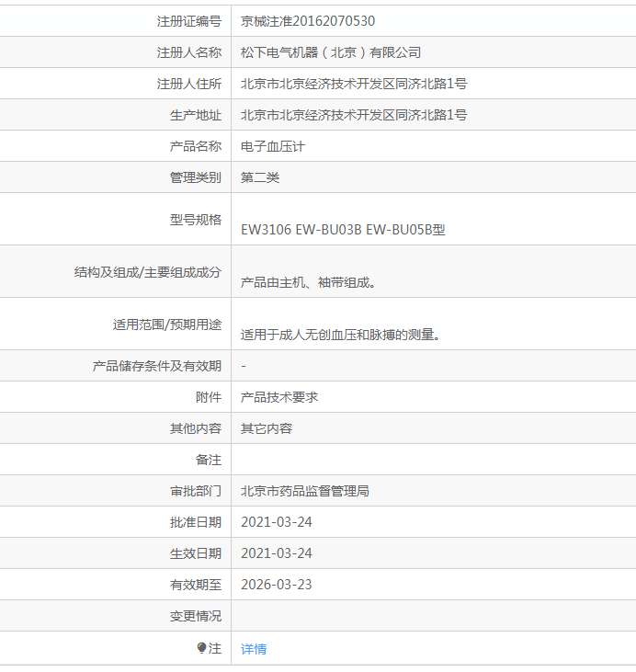Select value 其它内容
The image size is (636, 672).
pos(267,428)
